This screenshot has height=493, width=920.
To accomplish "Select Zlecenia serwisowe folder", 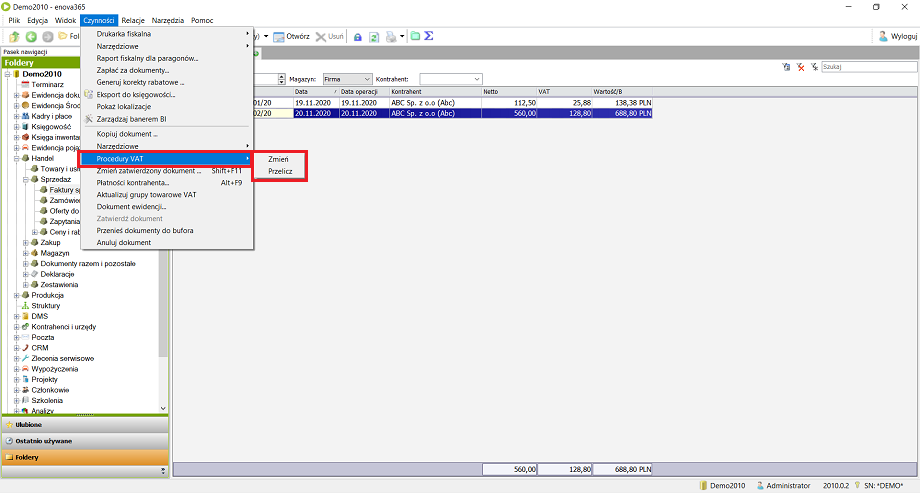I will [x=62, y=359].
